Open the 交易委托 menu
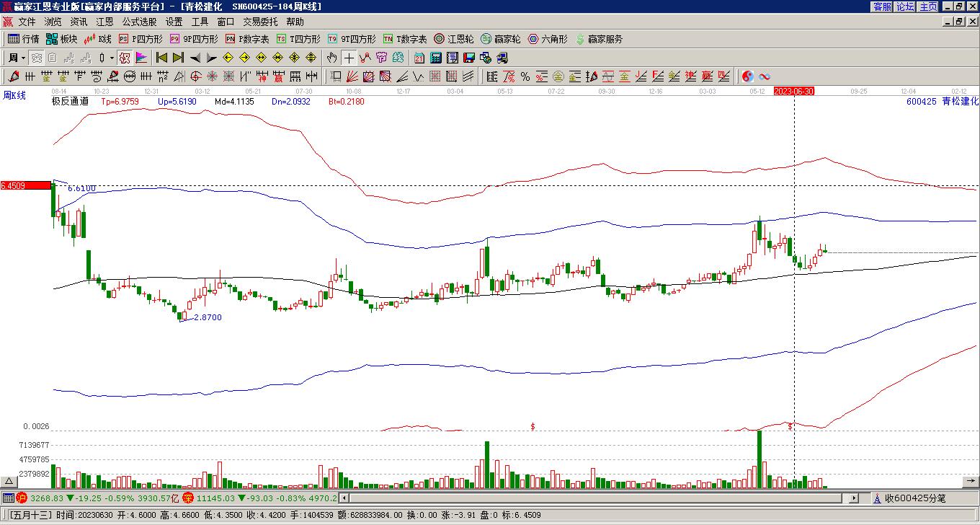The width and height of the screenshot is (980, 525). [261, 22]
